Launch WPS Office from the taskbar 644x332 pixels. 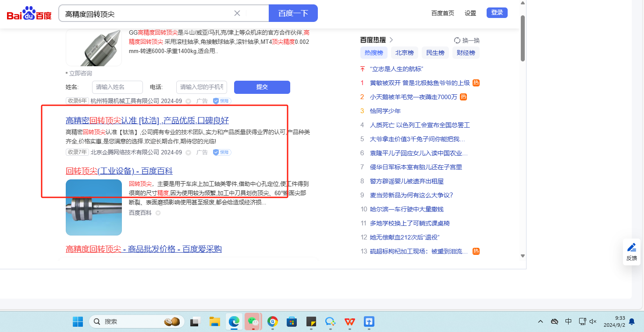349,322
